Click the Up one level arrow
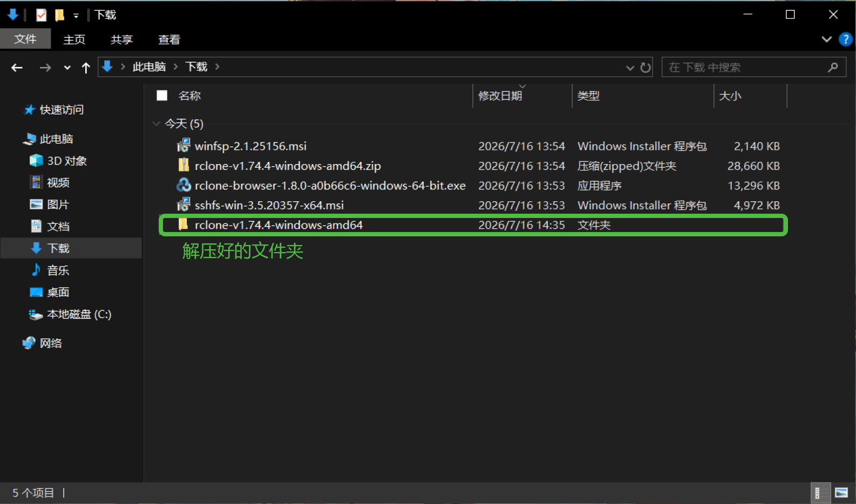Image resolution: width=856 pixels, height=504 pixels. (x=86, y=67)
